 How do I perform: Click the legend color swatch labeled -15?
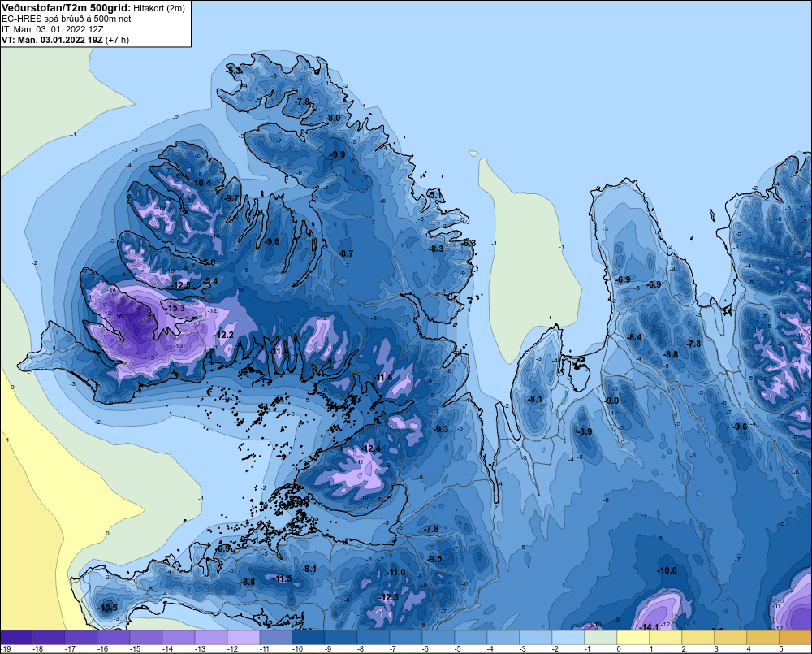[146, 638]
